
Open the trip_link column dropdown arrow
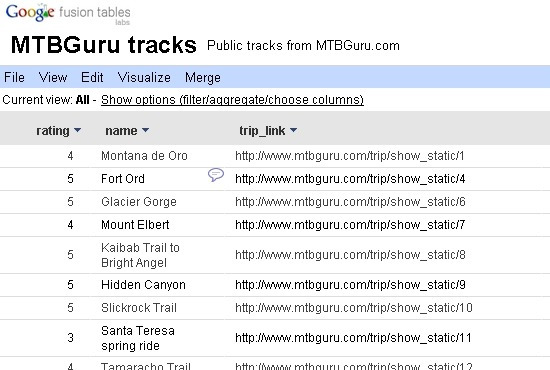click(x=294, y=130)
